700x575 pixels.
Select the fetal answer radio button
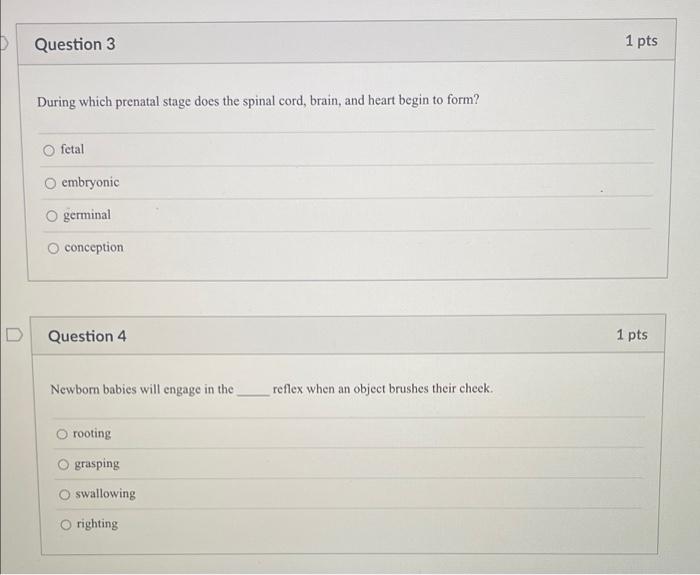tap(49, 150)
